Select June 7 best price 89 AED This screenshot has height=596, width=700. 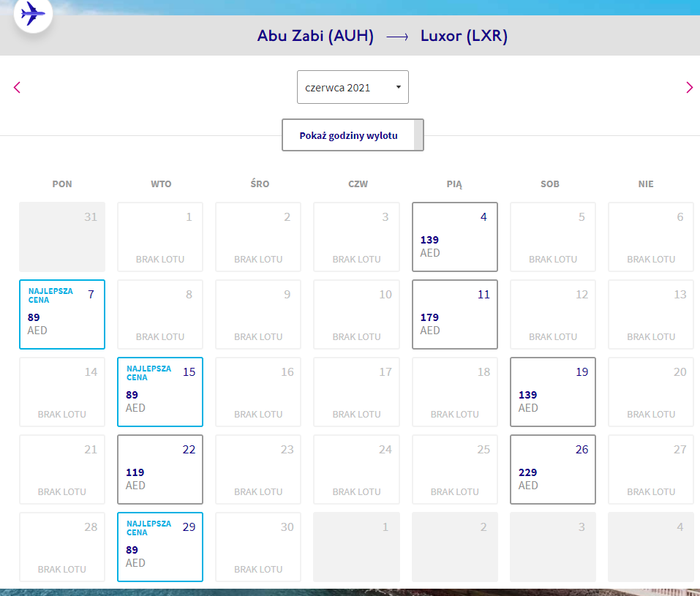(x=62, y=314)
